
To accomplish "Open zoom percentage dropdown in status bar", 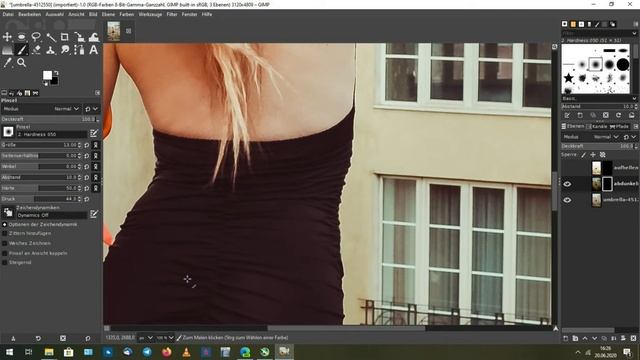I will [x=165, y=338].
